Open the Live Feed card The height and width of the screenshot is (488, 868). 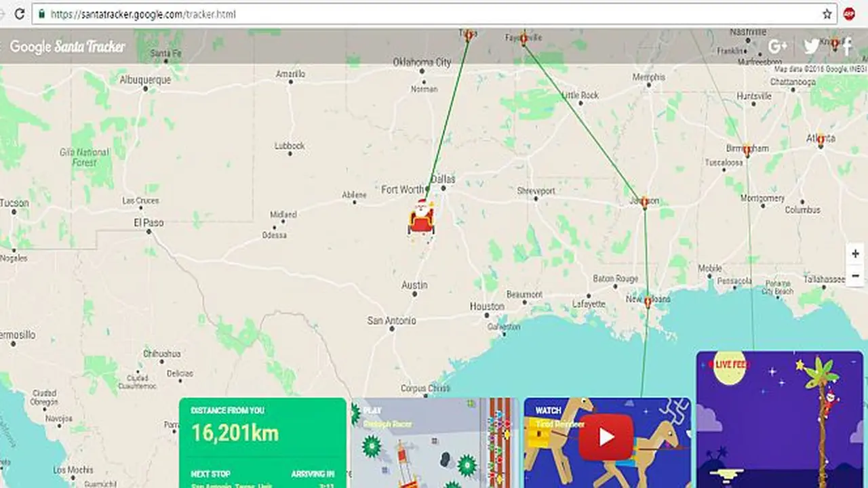780,419
